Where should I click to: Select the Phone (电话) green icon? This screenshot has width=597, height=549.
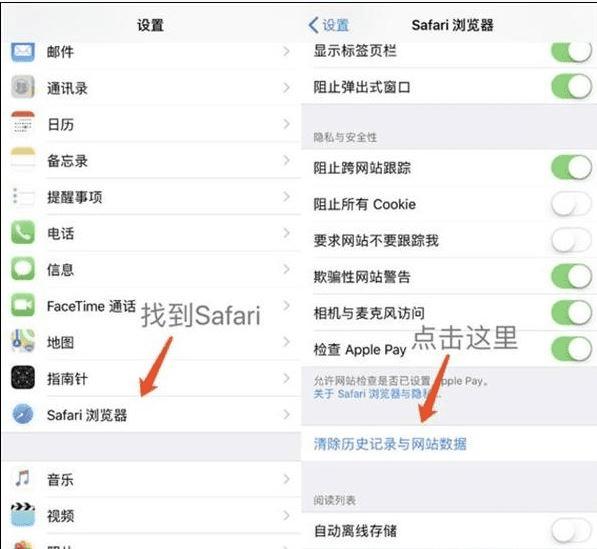(x=23, y=232)
